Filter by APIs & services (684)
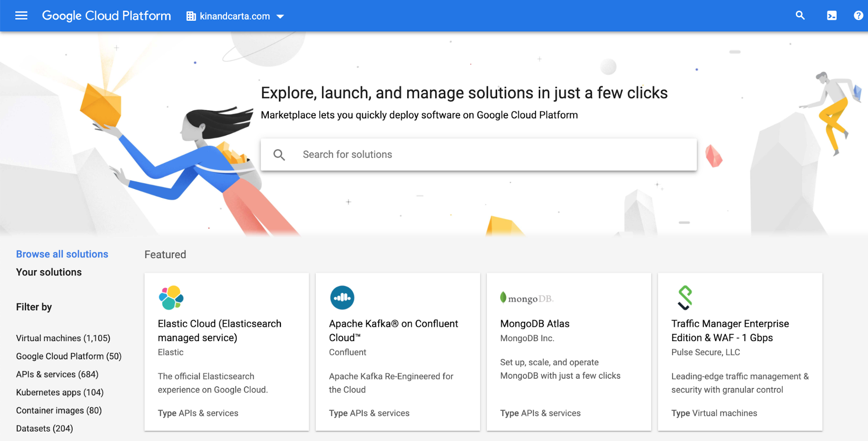The width and height of the screenshot is (868, 441). pyautogui.click(x=57, y=374)
